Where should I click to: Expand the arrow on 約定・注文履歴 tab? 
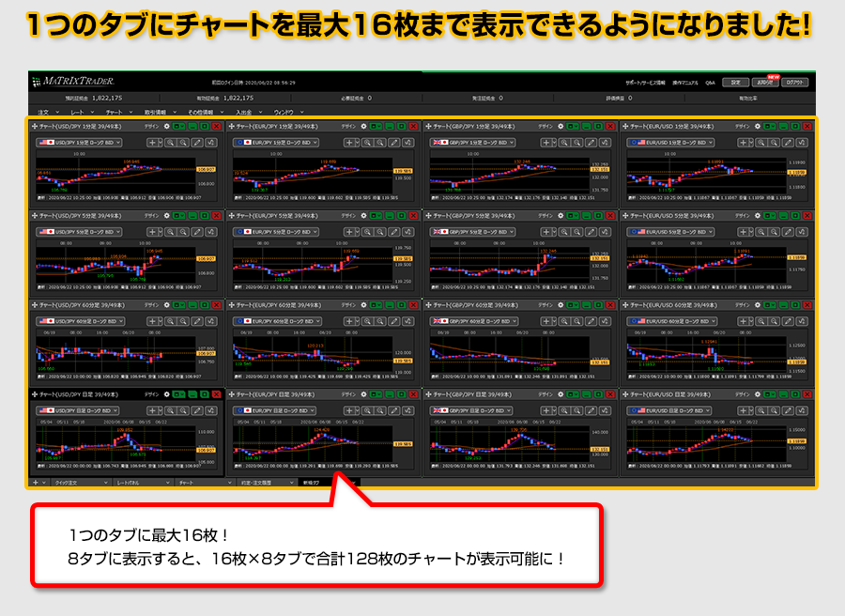(292, 483)
